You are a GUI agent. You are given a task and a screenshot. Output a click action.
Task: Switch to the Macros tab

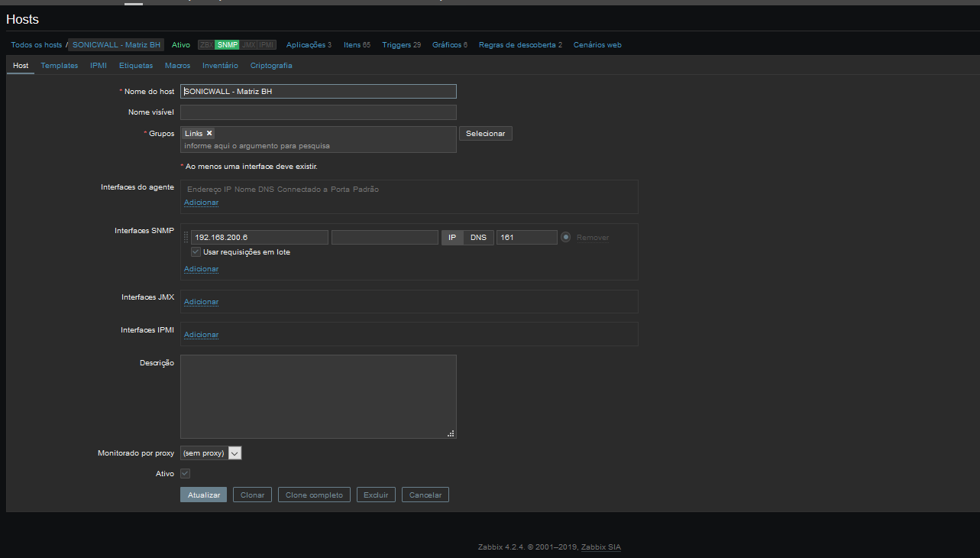pyautogui.click(x=177, y=66)
